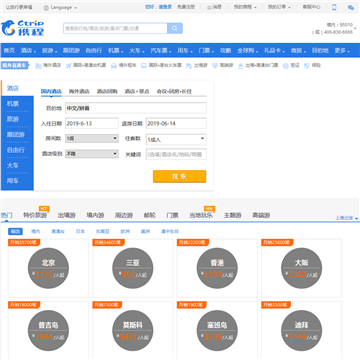
Task: Click the 签证 visa icon
Action: 286,66
